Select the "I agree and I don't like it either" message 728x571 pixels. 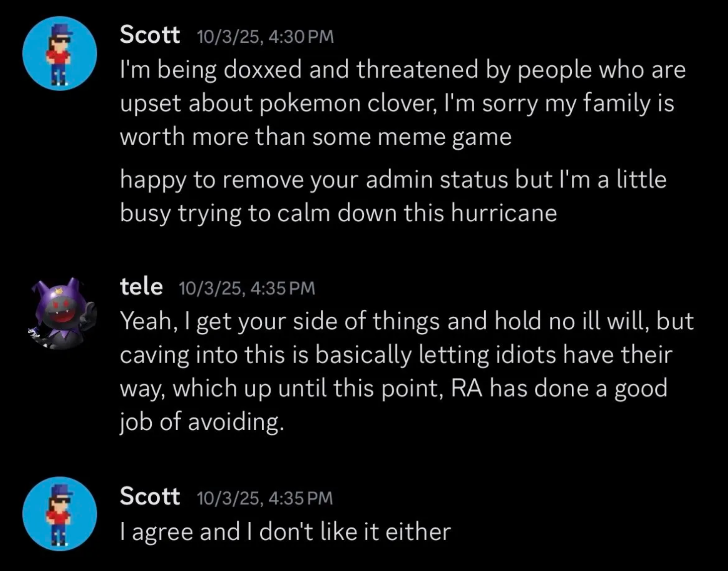[286, 531]
